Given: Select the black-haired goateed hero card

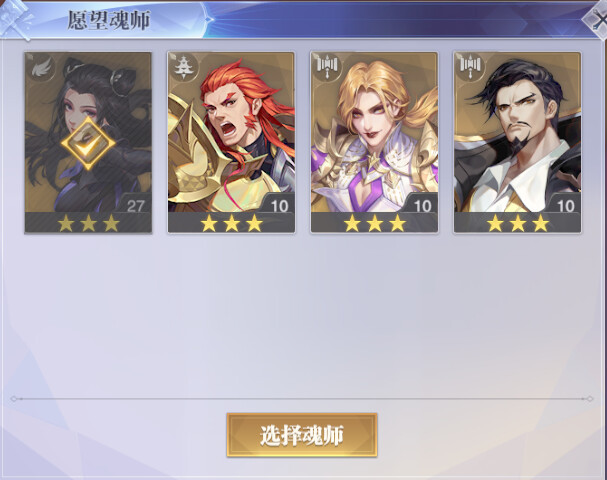Looking at the screenshot, I should (x=517, y=143).
